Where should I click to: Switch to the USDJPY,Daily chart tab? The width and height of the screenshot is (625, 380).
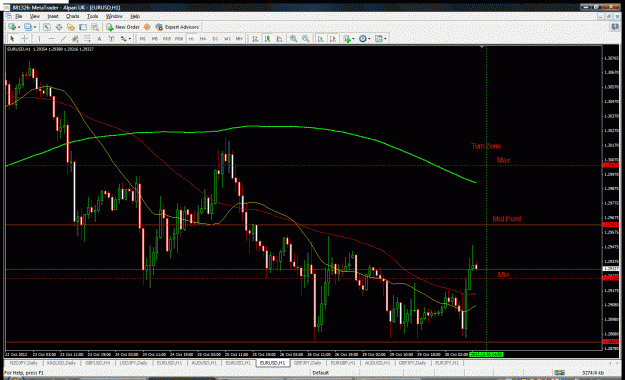coord(134,363)
